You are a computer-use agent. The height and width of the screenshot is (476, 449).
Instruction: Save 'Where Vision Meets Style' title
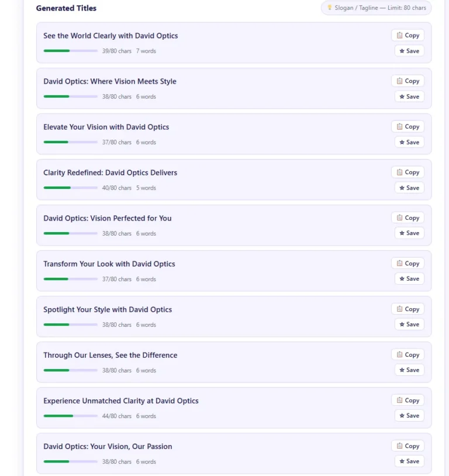click(409, 96)
